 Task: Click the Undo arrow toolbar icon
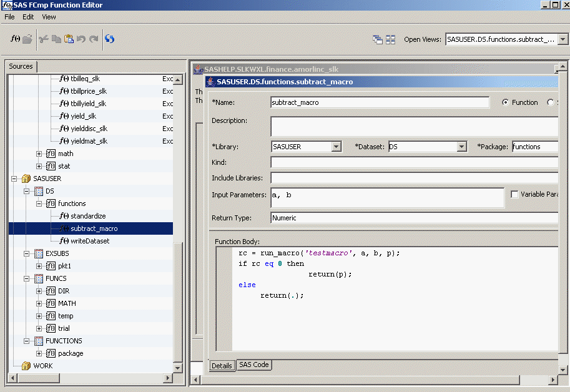point(81,39)
